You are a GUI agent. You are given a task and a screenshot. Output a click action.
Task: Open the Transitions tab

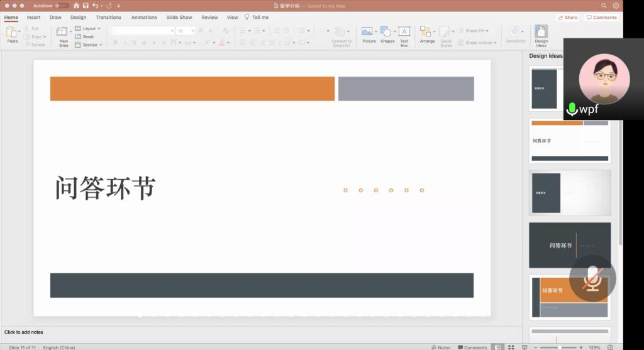click(x=108, y=18)
